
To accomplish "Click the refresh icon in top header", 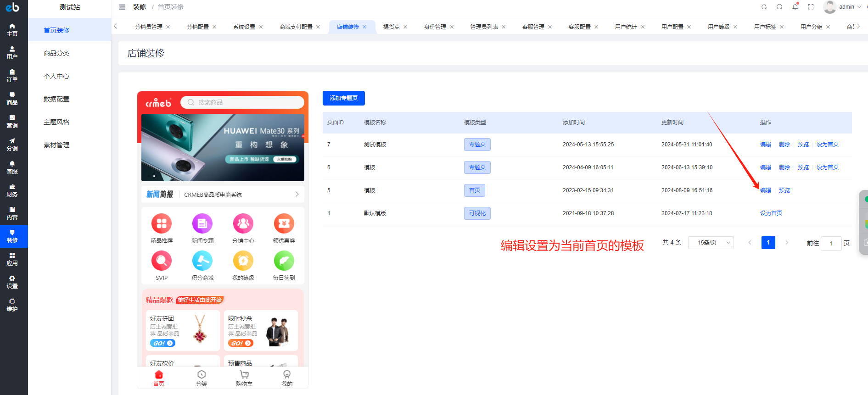I will [x=764, y=7].
